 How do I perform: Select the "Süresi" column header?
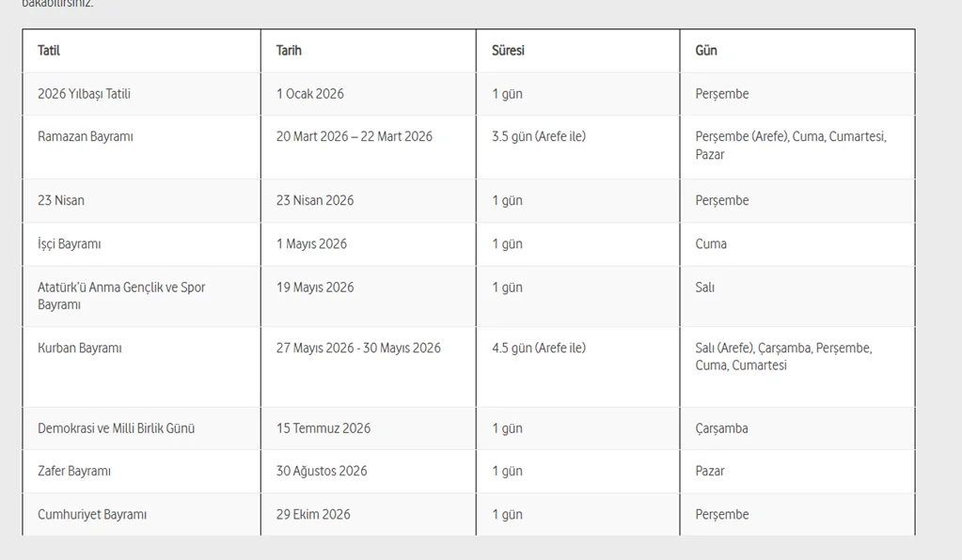pos(508,51)
